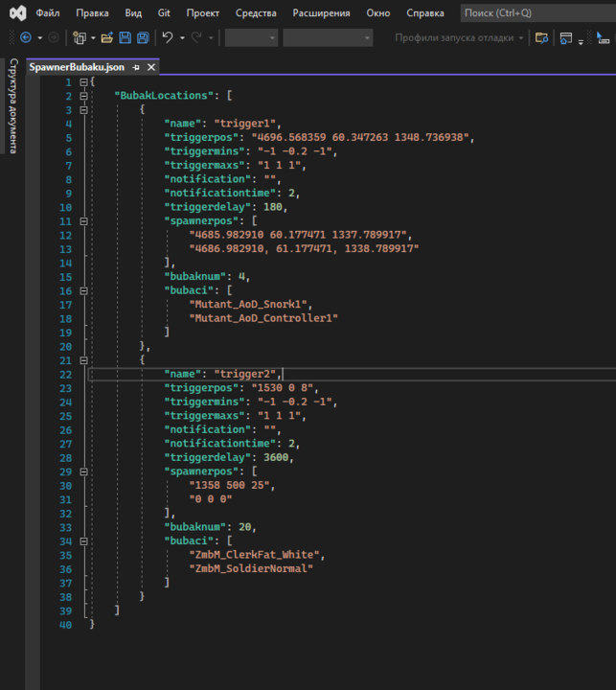Image resolution: width=616 pixels, height=690 pixels.
Task: Click Профили запуска отладки button
Action: click(x=454, y=37)
